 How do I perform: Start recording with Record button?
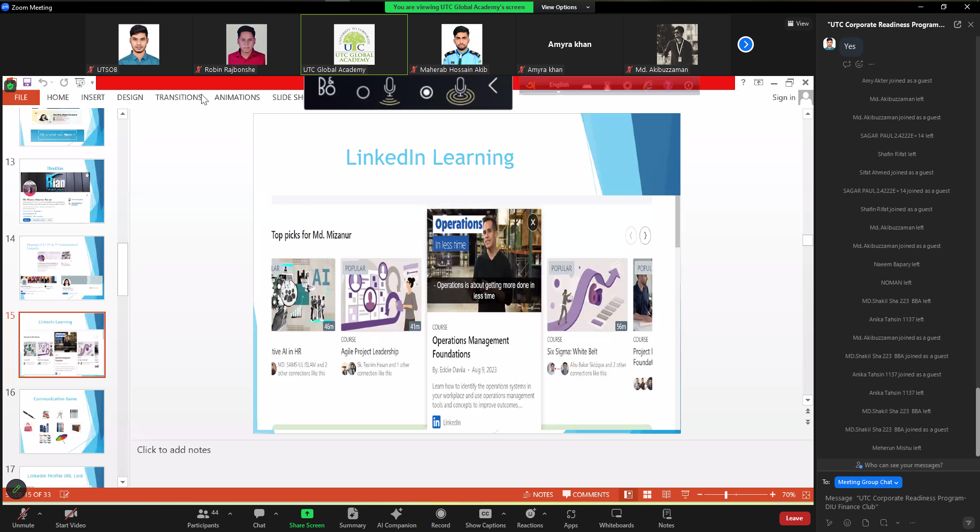[440, 518]
